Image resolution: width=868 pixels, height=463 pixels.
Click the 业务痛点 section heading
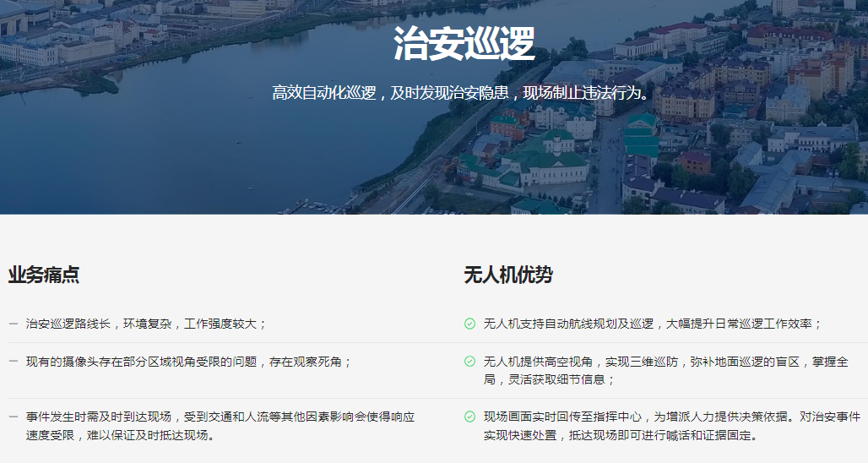[44, 275]
